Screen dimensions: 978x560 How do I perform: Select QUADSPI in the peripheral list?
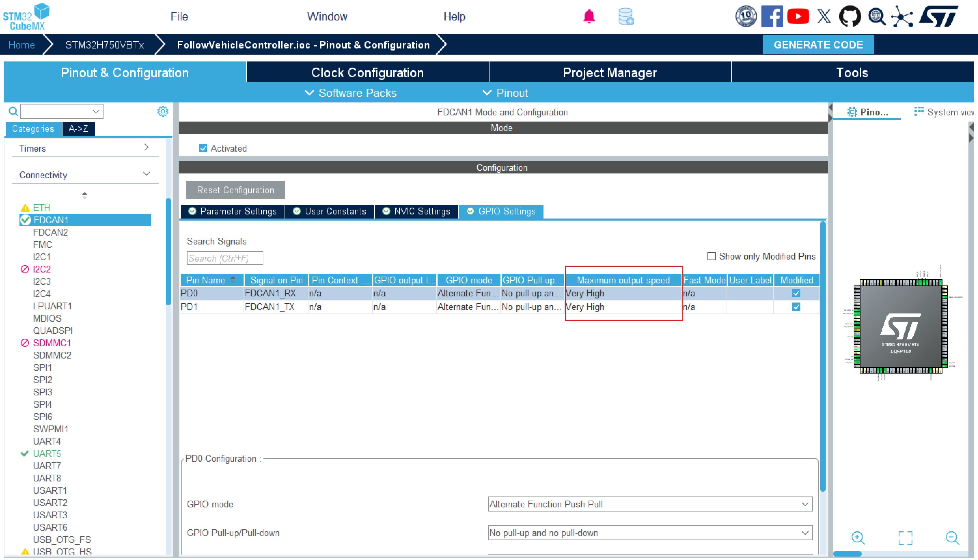pyautogui.click(x=53, y=331)
